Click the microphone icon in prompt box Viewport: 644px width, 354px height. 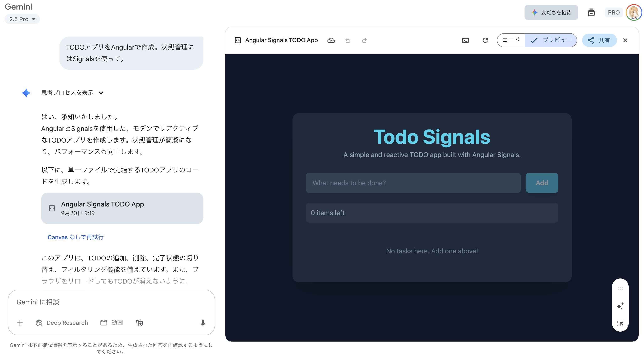pyautogui.click(x=203, y=322)
